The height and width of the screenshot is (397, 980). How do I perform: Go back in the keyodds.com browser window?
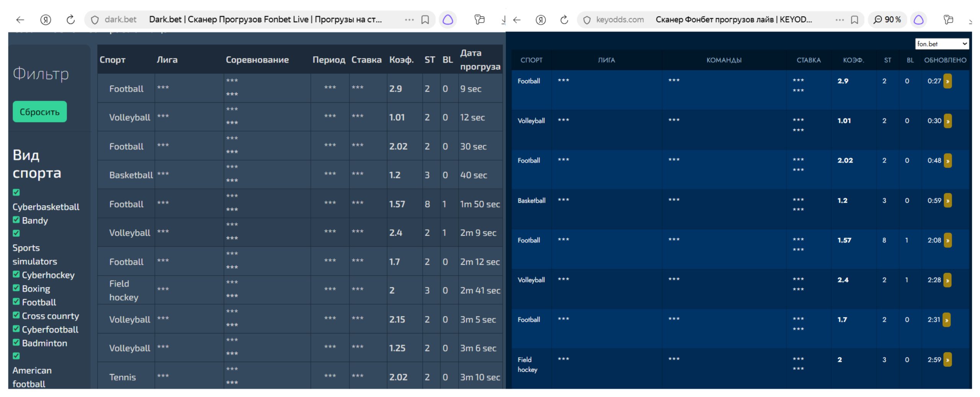pyautogui.click(x=517, y=20)
